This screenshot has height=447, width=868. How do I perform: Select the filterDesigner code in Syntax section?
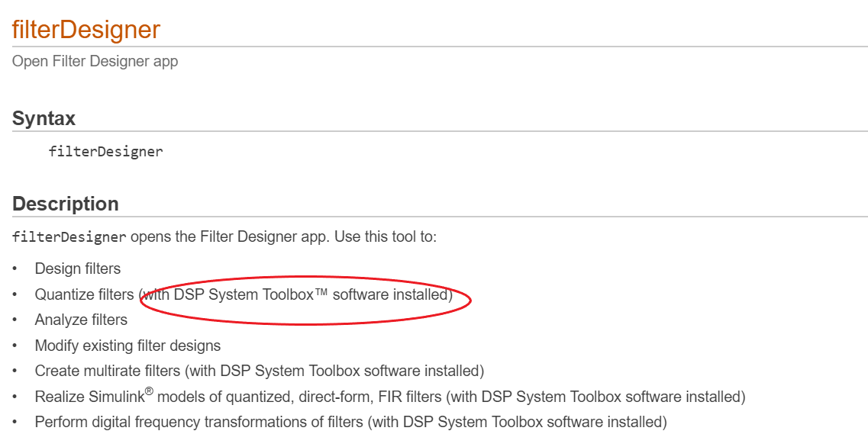click(105, 151)
